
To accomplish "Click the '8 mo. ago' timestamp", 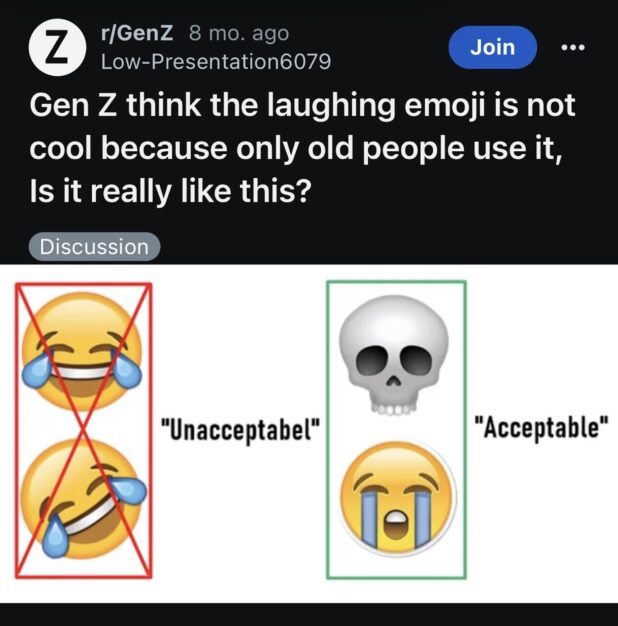I will [x=238, y=33].
